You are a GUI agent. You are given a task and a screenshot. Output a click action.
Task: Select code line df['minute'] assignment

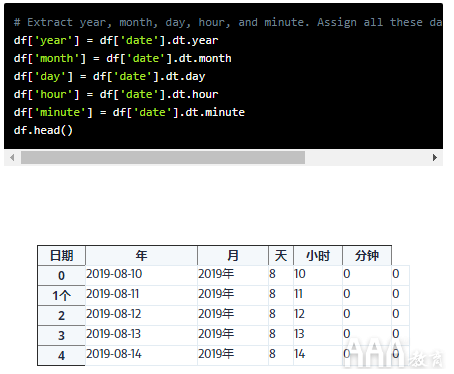click(129, 112)
